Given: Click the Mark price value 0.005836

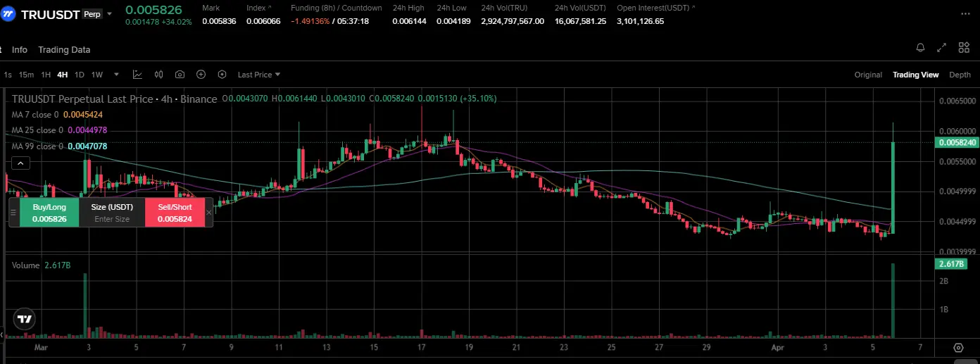Looking at the screenshot, I should pyautogui.click(x=219, y=21).
